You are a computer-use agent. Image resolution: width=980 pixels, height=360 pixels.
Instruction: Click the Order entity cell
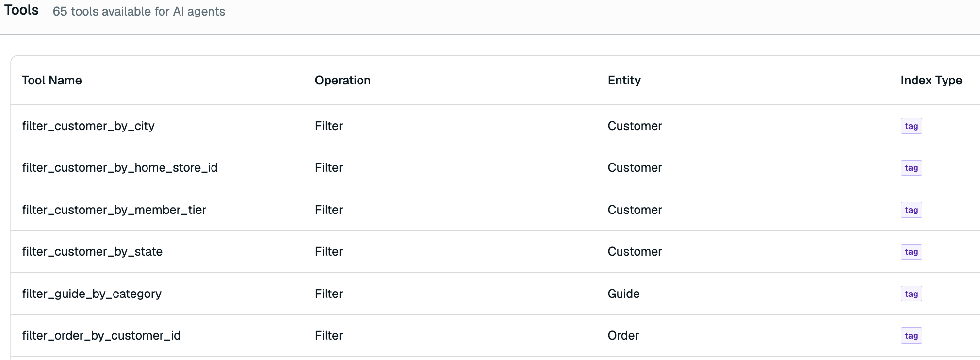click(x=623, y=336)
